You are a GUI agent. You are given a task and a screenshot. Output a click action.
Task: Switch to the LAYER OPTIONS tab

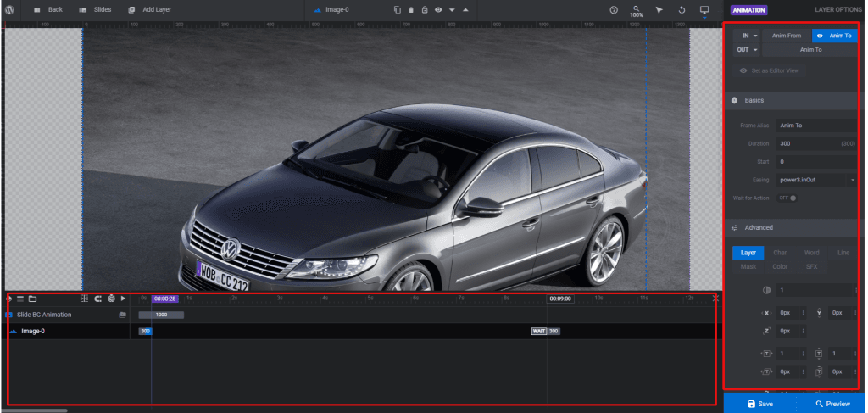(x=838, y=10)
